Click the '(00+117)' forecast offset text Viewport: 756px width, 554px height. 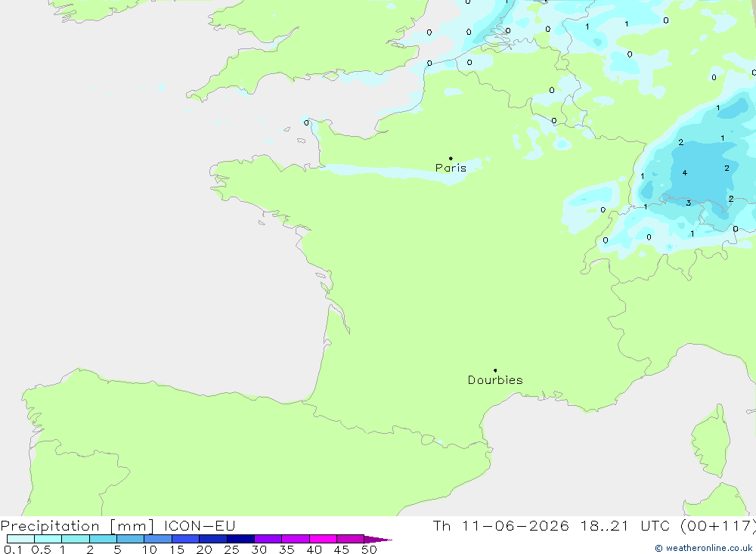pos(718,526)
